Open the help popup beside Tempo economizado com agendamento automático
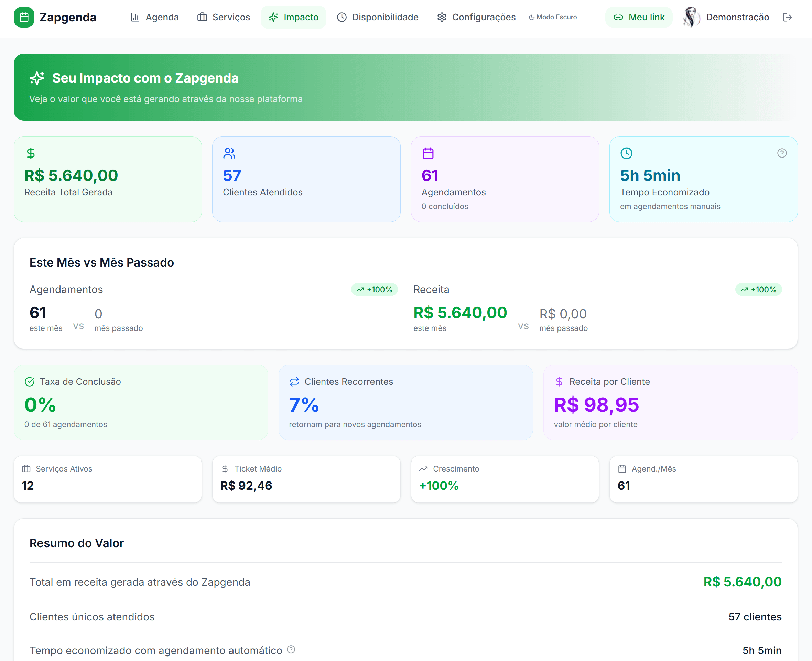 [x=291, y=651]
